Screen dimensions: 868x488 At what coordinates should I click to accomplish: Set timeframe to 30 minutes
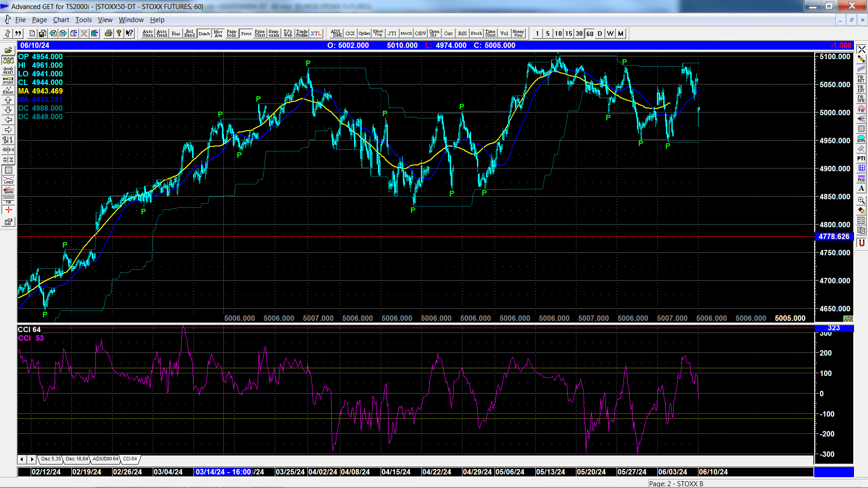(x=579, y=33)
